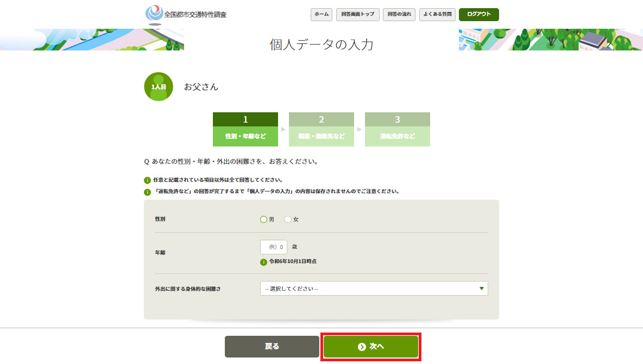Click the green 1人目 person avatar icon
643x364 pixels.
[x=158, y=87]
